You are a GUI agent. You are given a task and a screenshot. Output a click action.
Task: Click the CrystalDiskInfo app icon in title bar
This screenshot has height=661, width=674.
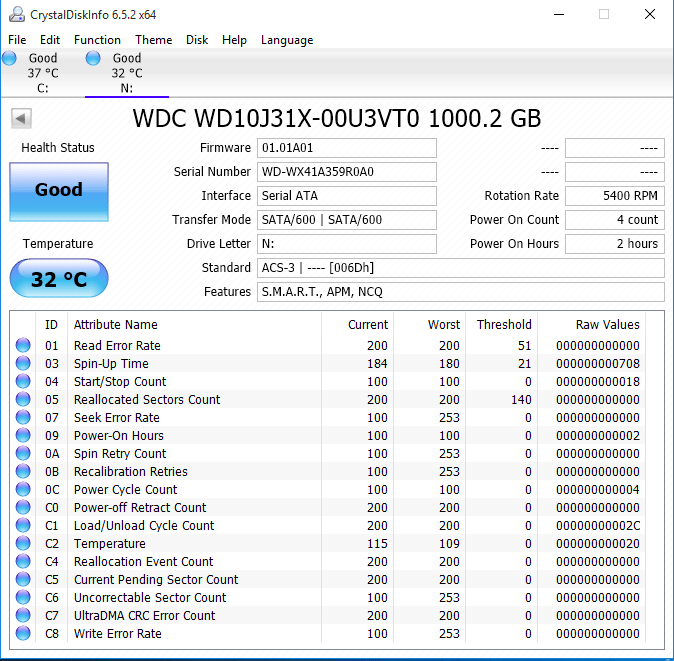click(16, 14)
